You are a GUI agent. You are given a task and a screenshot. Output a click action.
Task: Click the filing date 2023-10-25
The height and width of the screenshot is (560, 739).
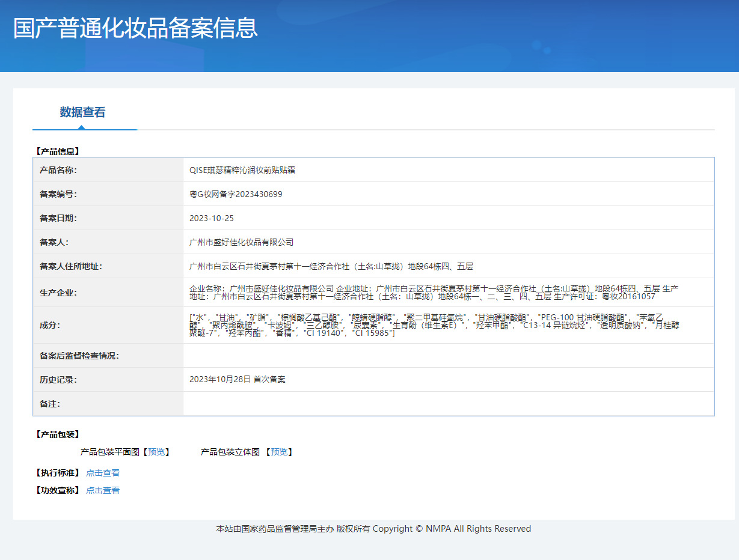(x=212, y=218)
